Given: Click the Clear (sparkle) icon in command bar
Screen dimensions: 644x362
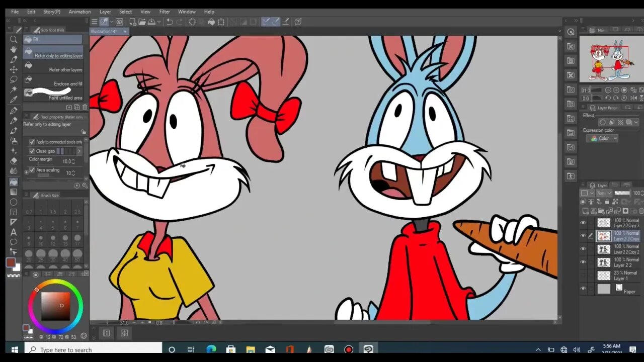Looking at the screenshot, I should [x=192, y=22].
